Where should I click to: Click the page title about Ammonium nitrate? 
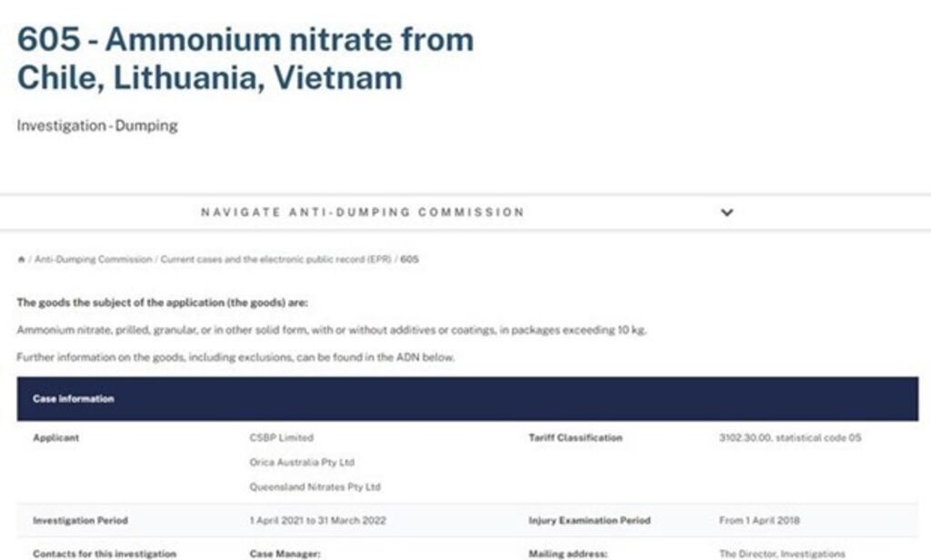pyautogui.click(x=245, y=58)
